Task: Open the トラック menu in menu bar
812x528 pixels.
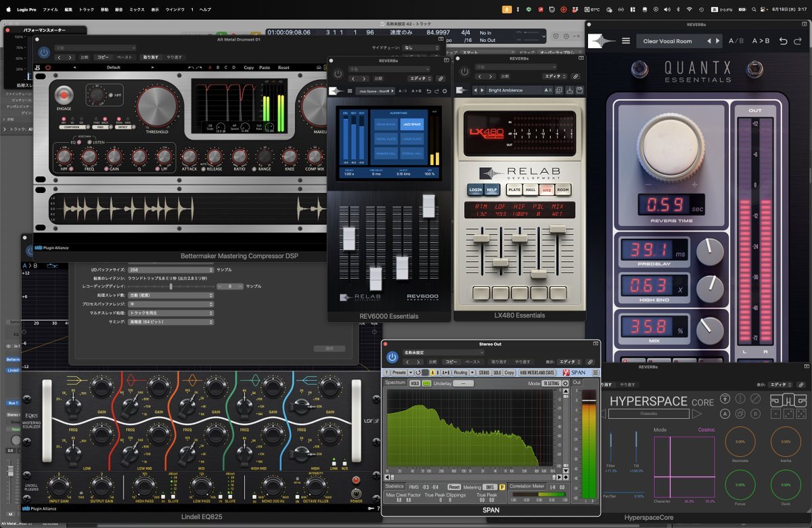Action: pos(87,9)
